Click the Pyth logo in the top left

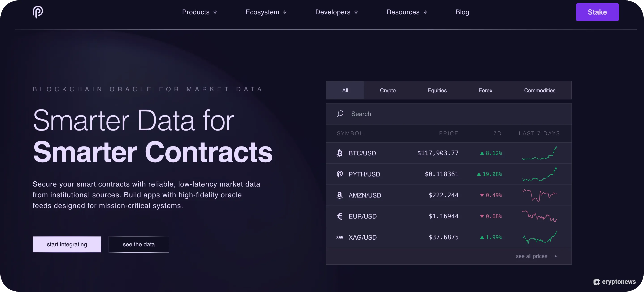38,12
